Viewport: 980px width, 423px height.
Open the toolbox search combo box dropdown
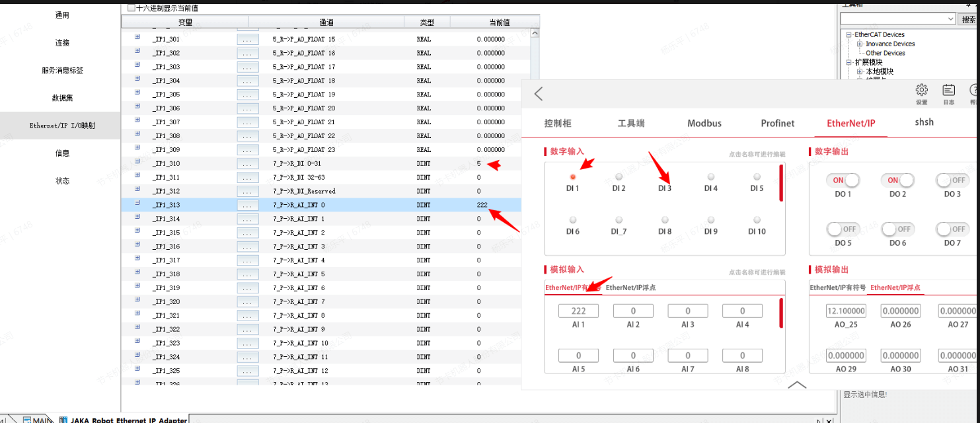(951, 19)
